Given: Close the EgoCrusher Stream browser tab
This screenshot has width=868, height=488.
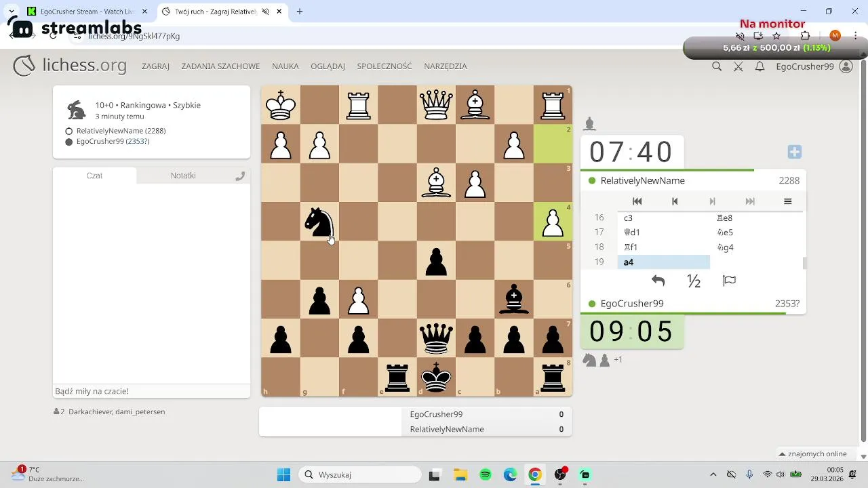Looking at the screenshot, I should click(x=146, y=12).
